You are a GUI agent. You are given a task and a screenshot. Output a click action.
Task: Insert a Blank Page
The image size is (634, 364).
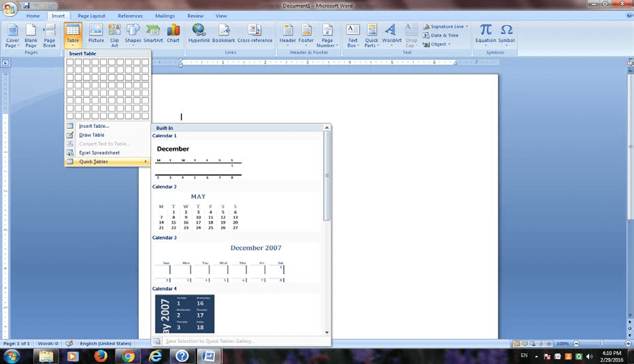(x=31, y=35)
